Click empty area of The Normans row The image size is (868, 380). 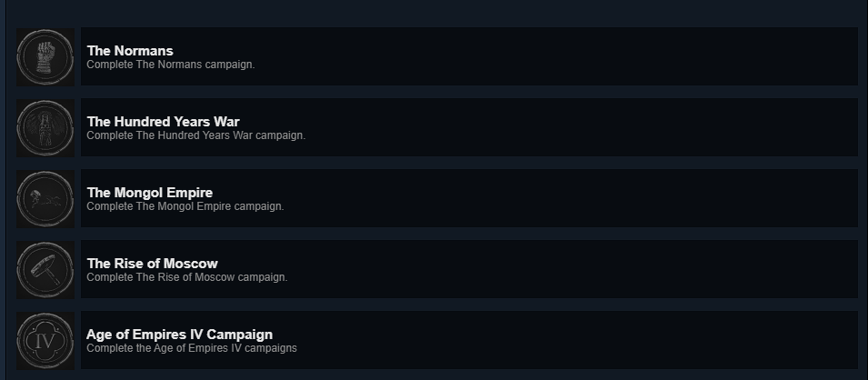(x=554, y=56)
